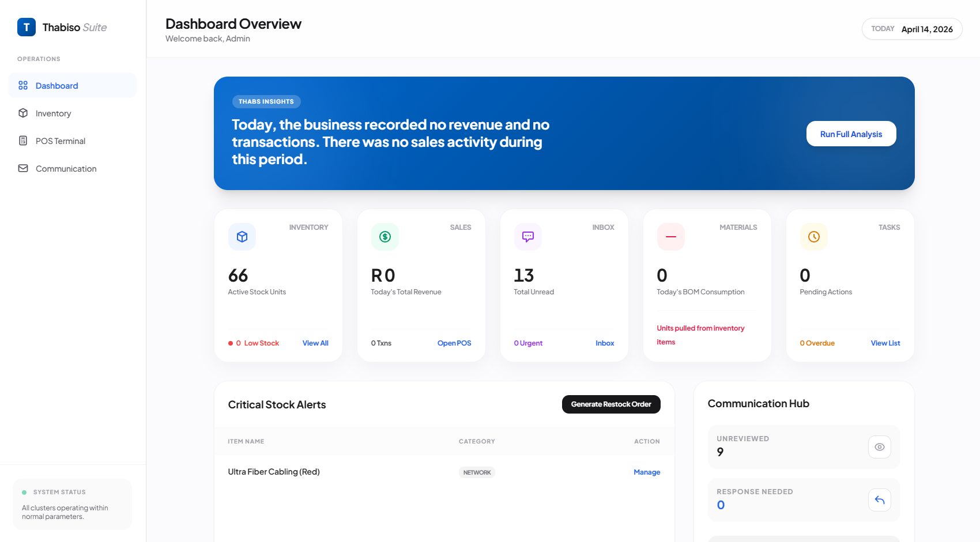Viewport: 980px width, 542px height.
Task: Click the Inventory box icon on the stats card
Action: pos(242,237)
